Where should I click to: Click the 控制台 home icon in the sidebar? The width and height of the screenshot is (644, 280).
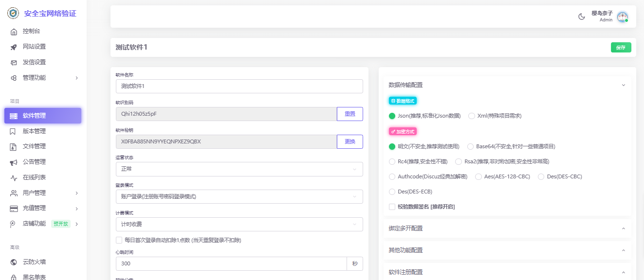click(14, 32)
